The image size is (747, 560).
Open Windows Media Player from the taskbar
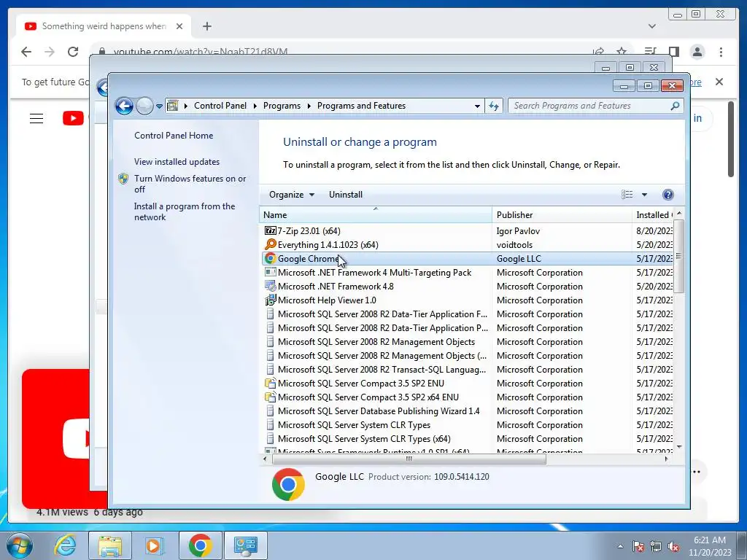tap(153, 545)
